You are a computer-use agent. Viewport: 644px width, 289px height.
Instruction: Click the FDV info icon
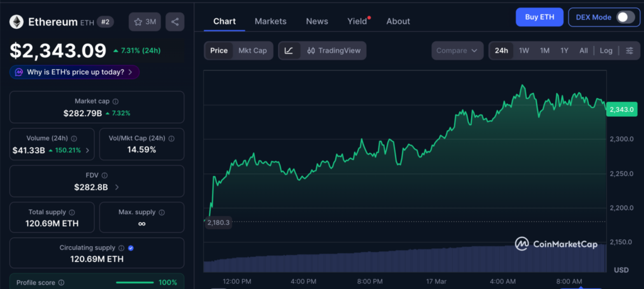[104, 175]
